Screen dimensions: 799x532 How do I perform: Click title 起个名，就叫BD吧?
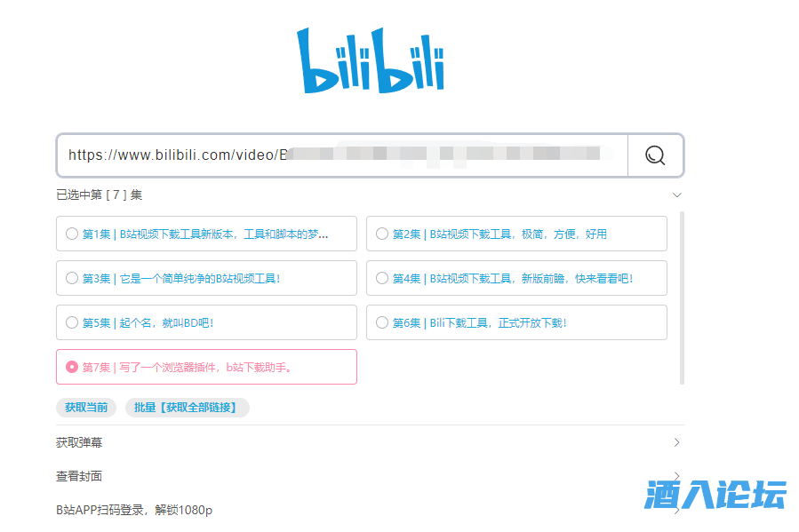(166, 322)
